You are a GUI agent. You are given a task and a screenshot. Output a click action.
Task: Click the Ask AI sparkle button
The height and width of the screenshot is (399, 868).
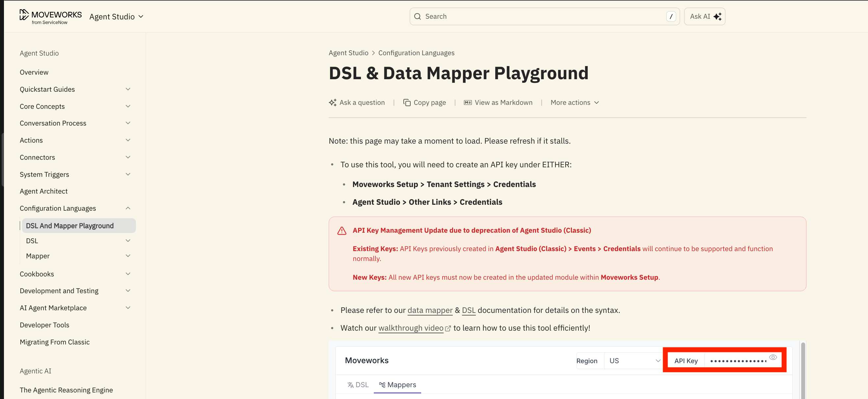[704, 16]
